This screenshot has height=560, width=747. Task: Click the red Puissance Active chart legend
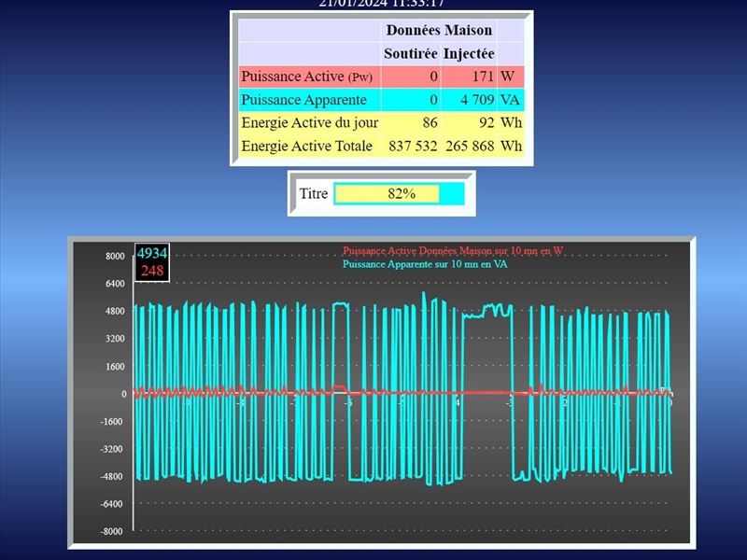pos(452,251)
